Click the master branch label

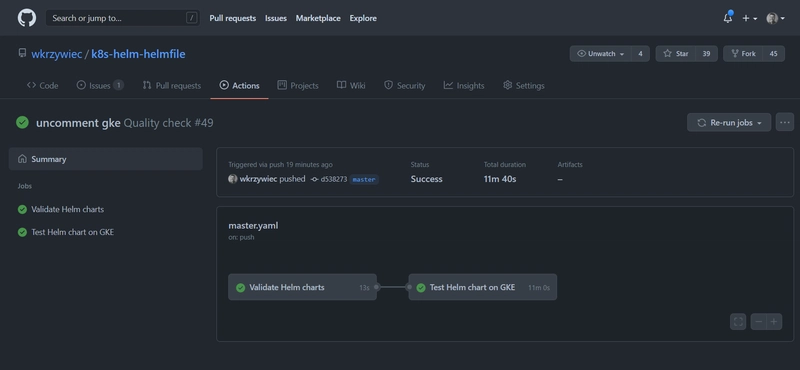point(364,180)
